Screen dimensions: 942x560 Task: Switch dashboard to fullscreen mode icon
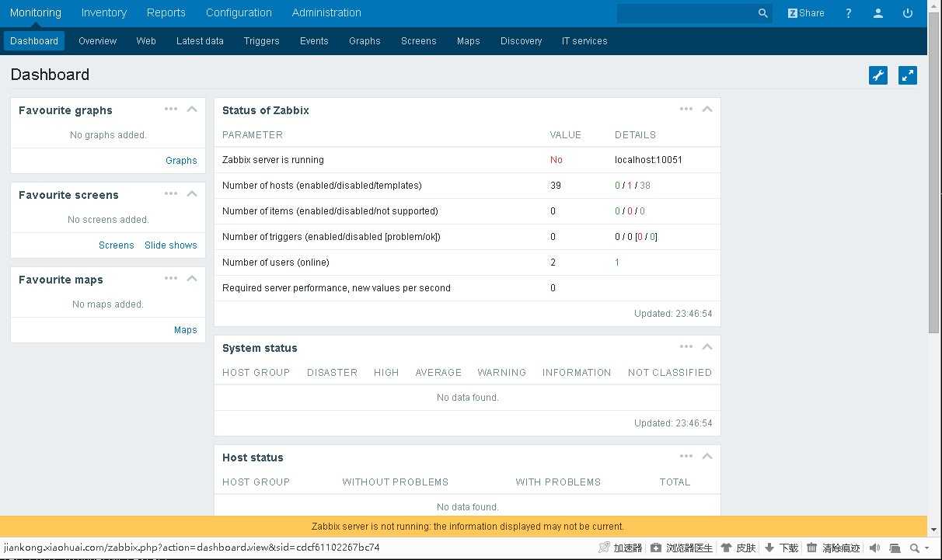908,75
